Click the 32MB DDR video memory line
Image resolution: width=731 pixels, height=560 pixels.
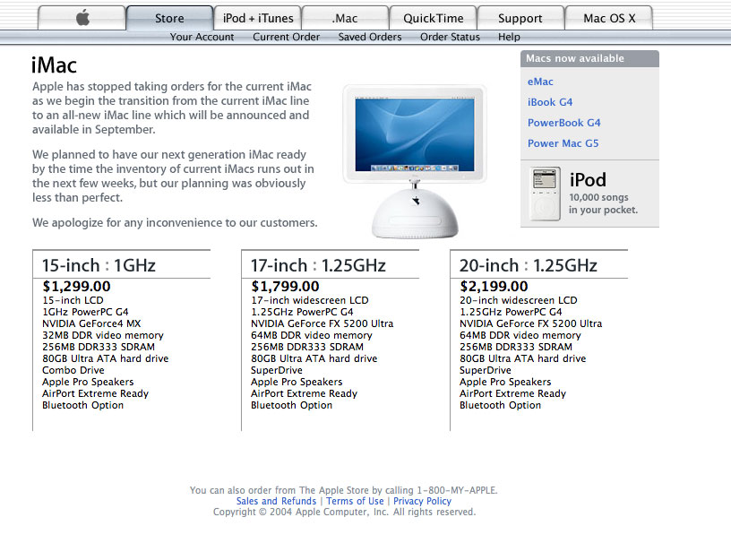[x=103, y=335]
